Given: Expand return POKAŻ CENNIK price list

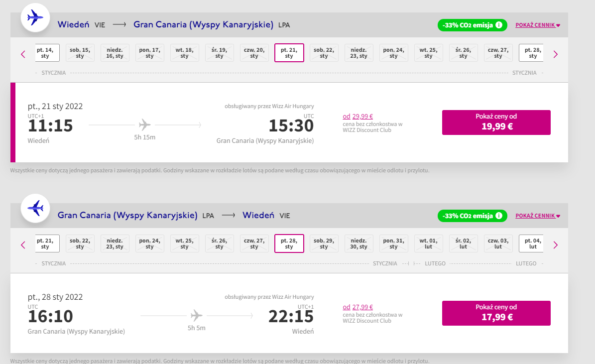Looking at the screenshot, I should [538, 216].
